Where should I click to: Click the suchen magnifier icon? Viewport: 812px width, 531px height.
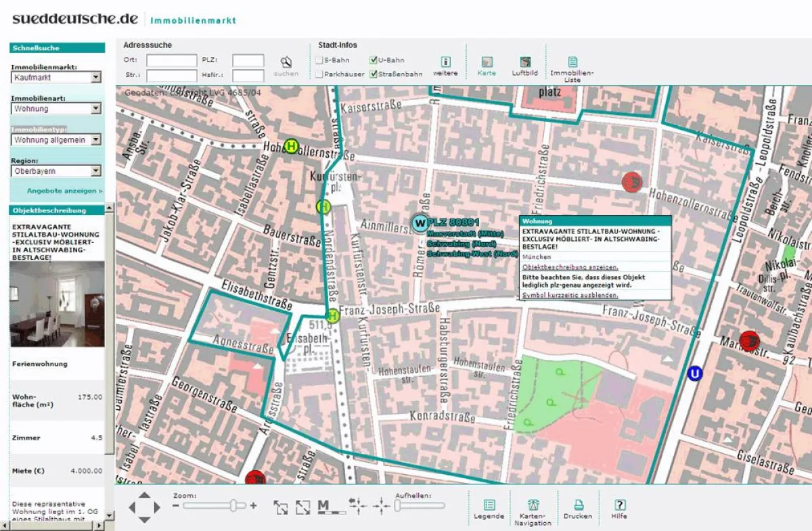[x=286, y=62]
